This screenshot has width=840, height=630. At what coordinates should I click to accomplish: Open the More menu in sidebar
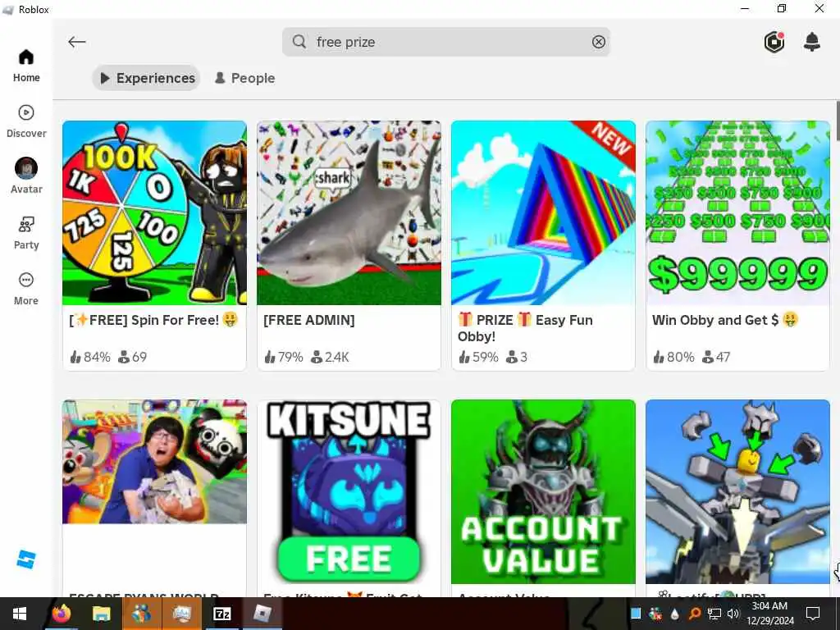26,289
